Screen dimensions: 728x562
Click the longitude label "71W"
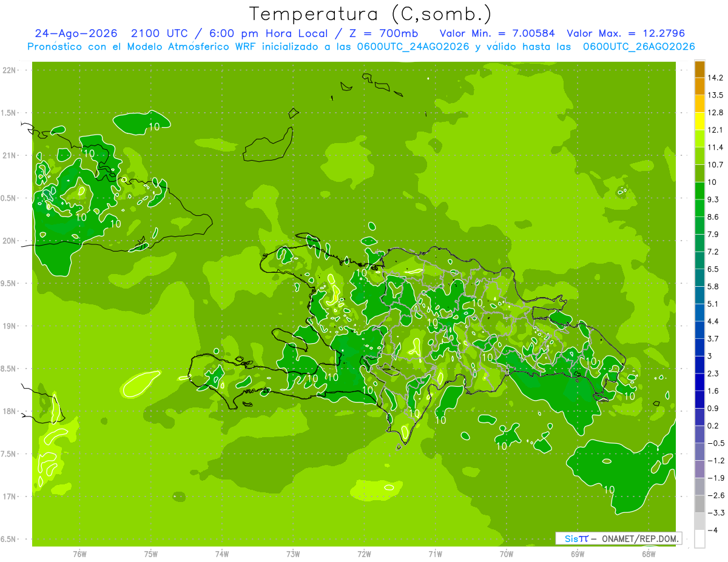[x=435, y=554]
